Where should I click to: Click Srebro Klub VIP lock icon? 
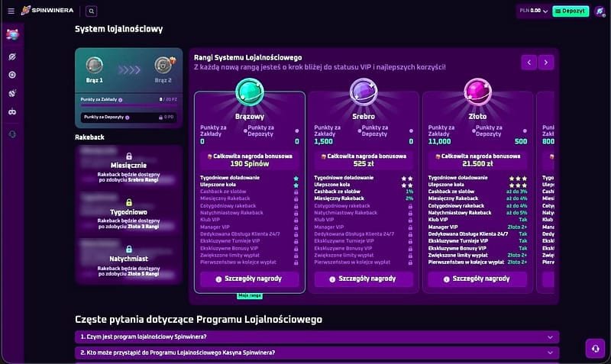tap(410, 220)
